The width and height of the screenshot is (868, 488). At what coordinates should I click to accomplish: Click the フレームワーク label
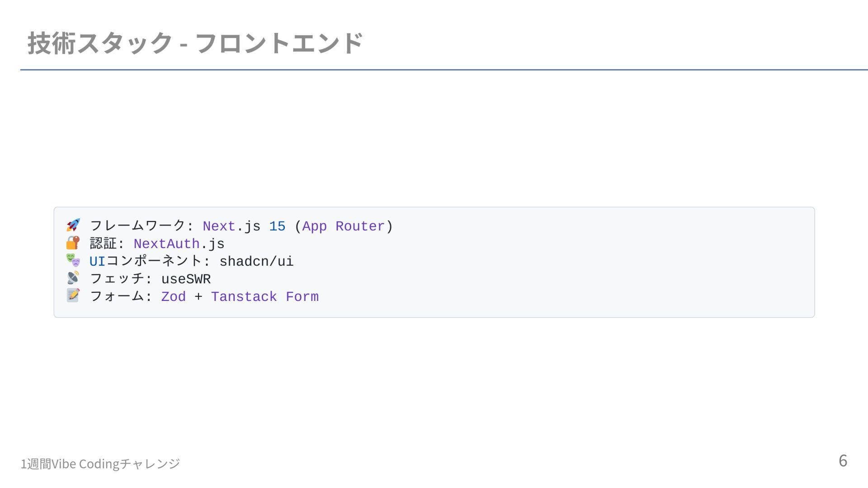tap(137, 225)
